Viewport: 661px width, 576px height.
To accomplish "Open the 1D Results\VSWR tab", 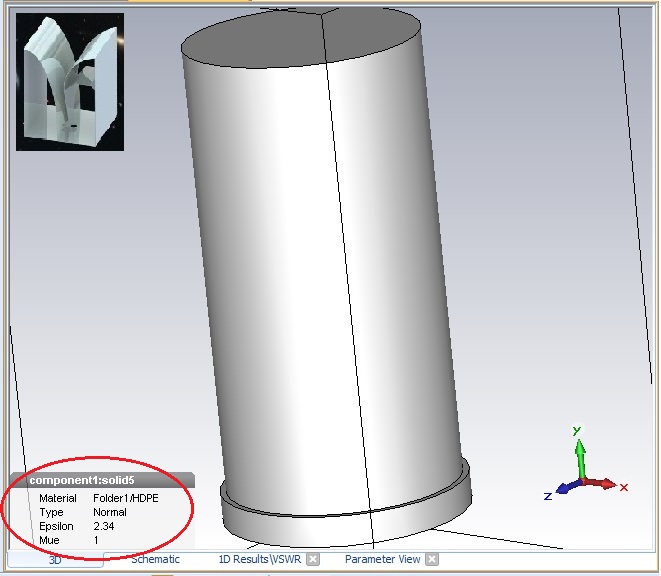I will [260, 559].
